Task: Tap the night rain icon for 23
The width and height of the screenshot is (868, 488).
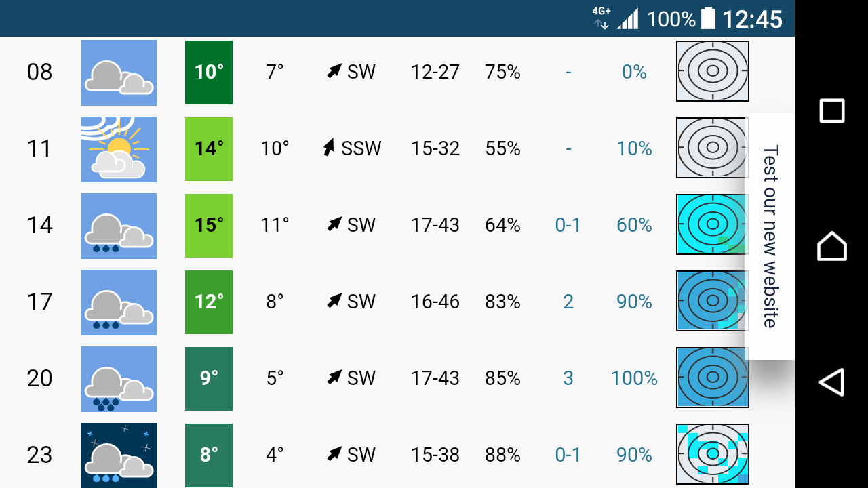Action: 119,455
